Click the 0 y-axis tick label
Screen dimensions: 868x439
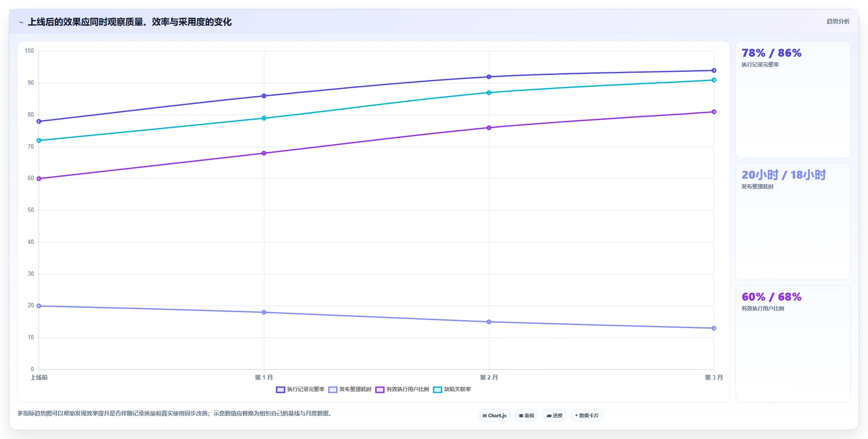click(32, 369)
